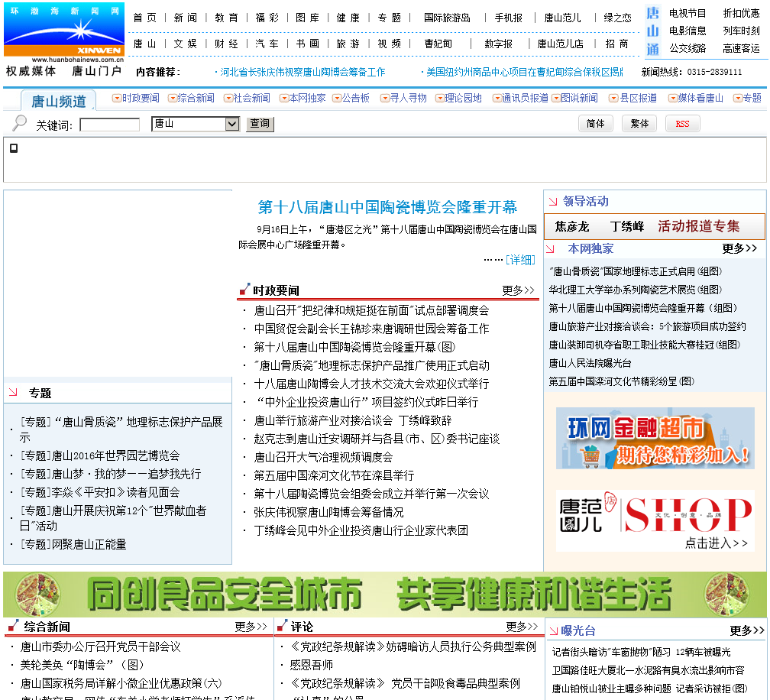The width and height of the screenshot is (770, 700).
Task: Click the arrow icon before 时政要闻 nav
Action: pyautogui.click(x=116, y=99)
